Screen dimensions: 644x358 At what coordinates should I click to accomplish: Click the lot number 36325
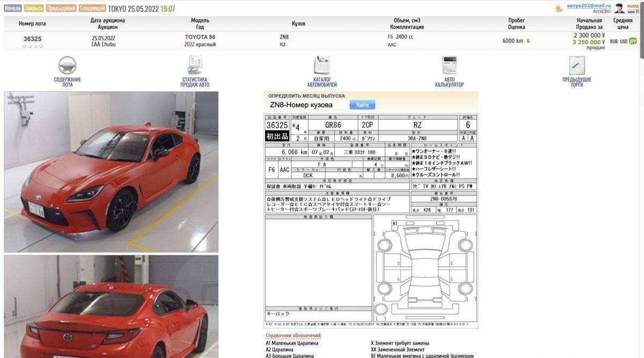[x=32, y=39]
